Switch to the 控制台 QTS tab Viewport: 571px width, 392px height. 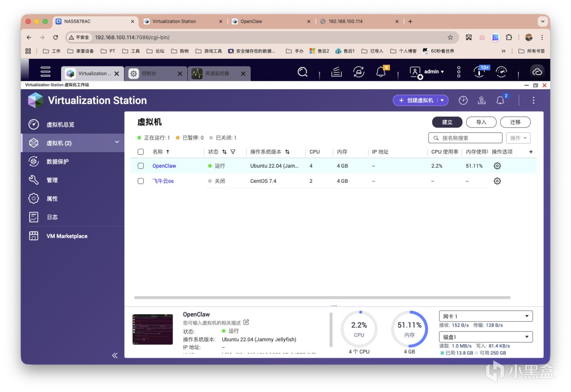coord(156,74)
